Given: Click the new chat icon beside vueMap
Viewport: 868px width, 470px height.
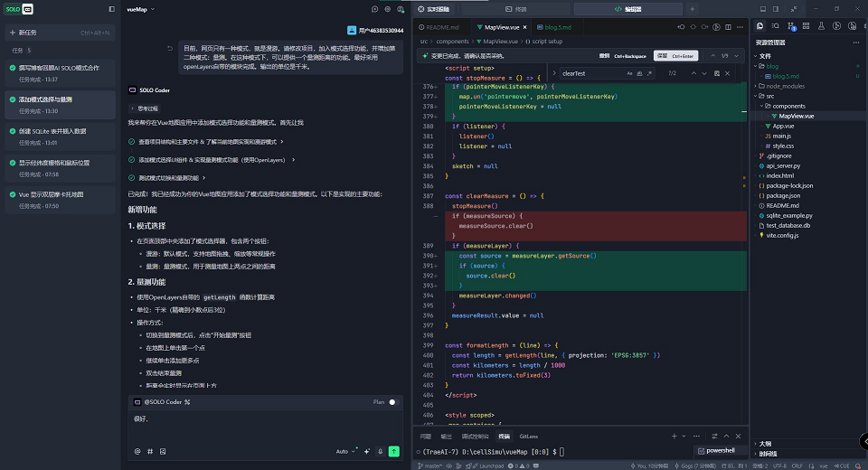Looking at the screenshot, I should coord(374,9).
